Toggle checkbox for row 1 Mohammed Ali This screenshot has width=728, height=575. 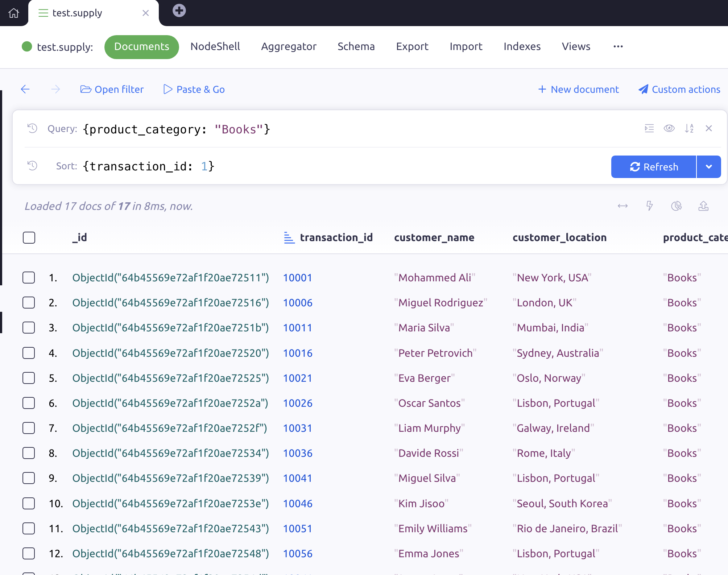coord(29,277)
